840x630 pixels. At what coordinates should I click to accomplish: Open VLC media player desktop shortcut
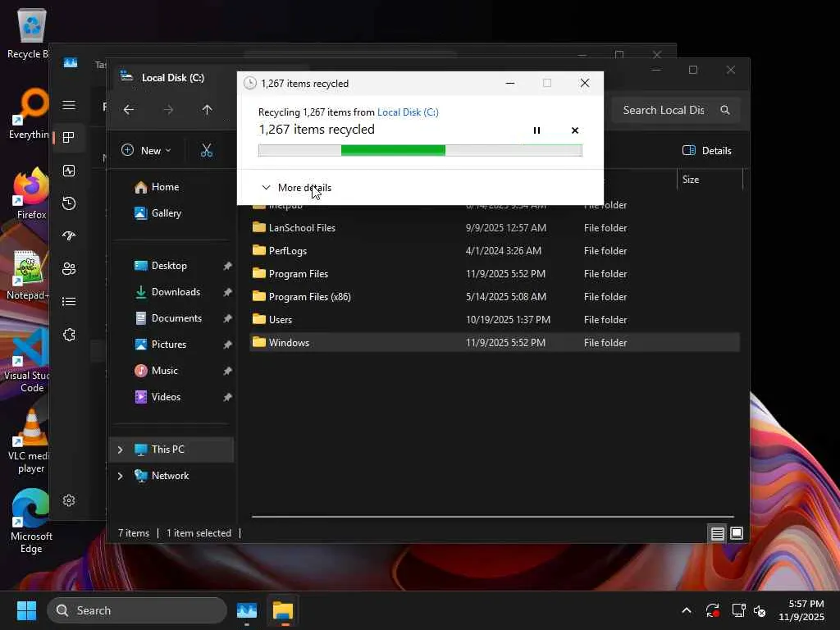coord(30,441)
